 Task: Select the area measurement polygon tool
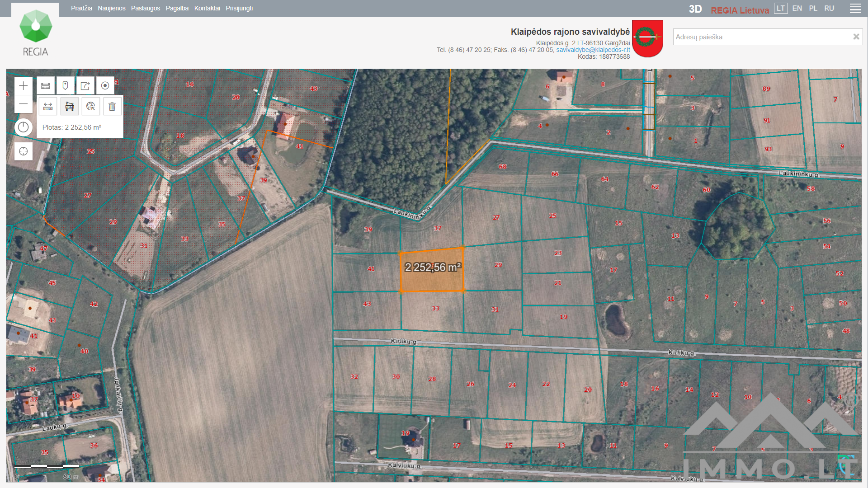tap(70, 107)
